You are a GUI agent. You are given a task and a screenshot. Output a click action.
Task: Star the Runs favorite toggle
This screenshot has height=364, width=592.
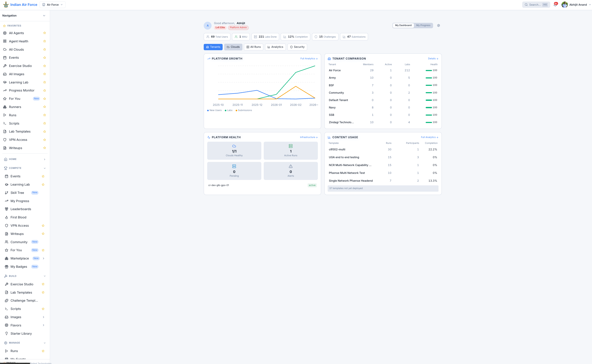45,115
